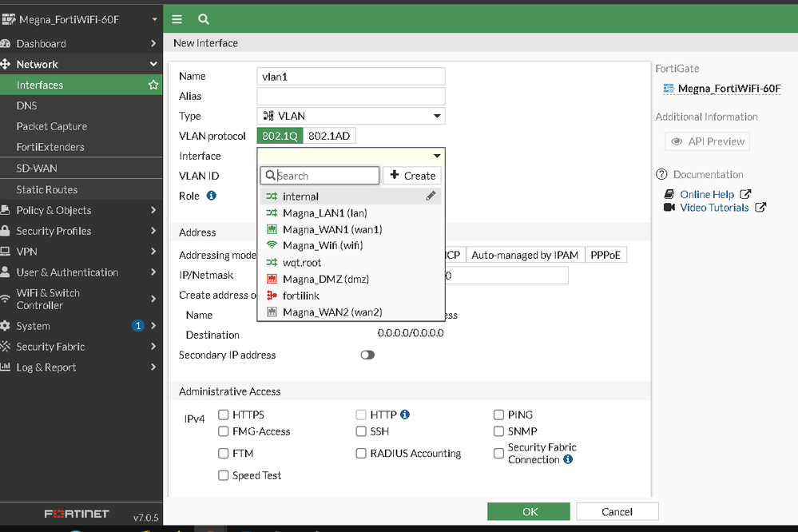Click the HTTP info icon

tap(405, 415)
